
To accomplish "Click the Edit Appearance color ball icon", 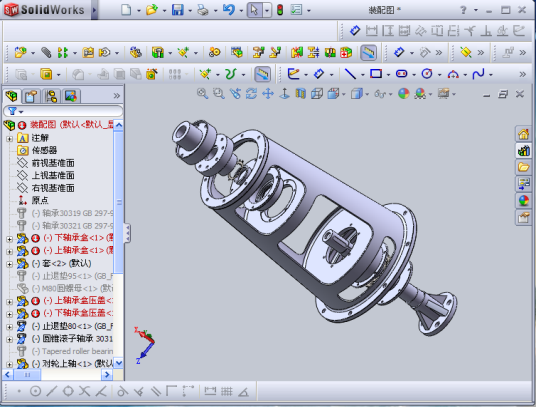I will tap(404, 93).
